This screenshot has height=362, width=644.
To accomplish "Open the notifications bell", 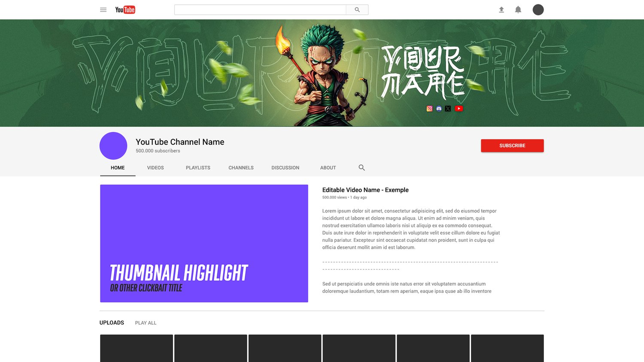I will tap(518, 9).
